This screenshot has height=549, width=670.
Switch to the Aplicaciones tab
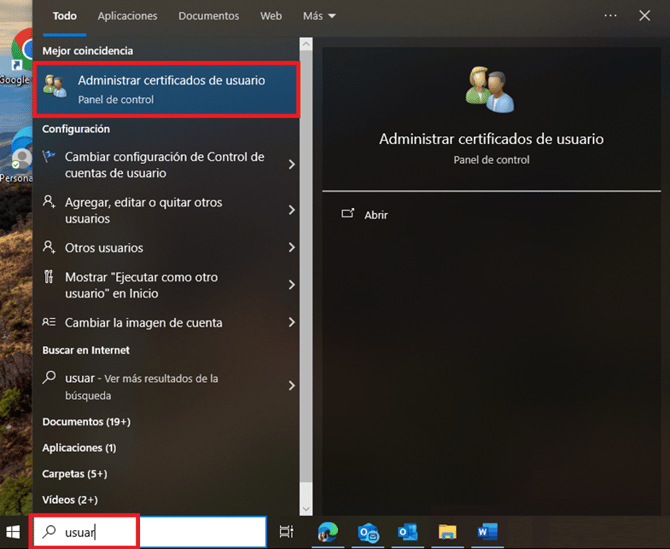pyautogui.click(x=127, y=16)
